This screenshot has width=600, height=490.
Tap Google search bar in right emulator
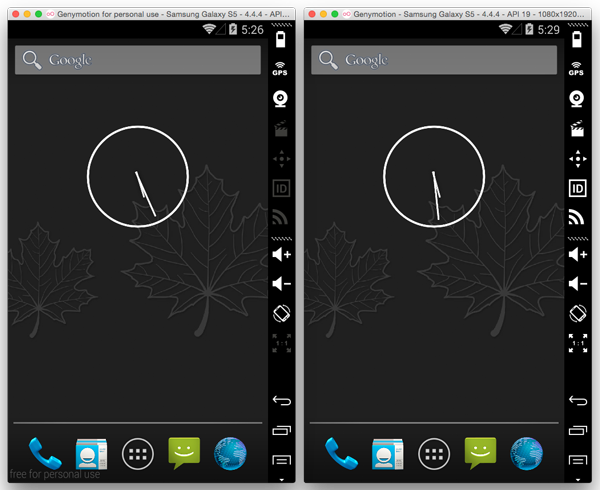(434, 60)
